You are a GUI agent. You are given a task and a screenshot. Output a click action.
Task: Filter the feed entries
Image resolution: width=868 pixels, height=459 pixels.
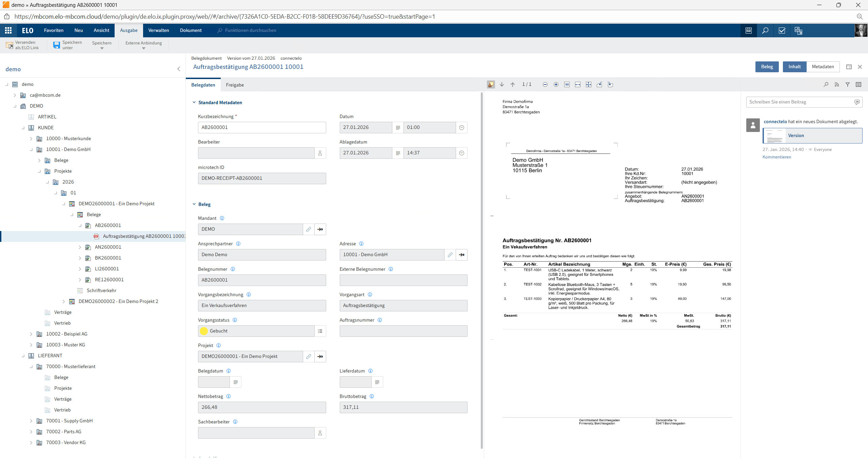pos(848,84)
